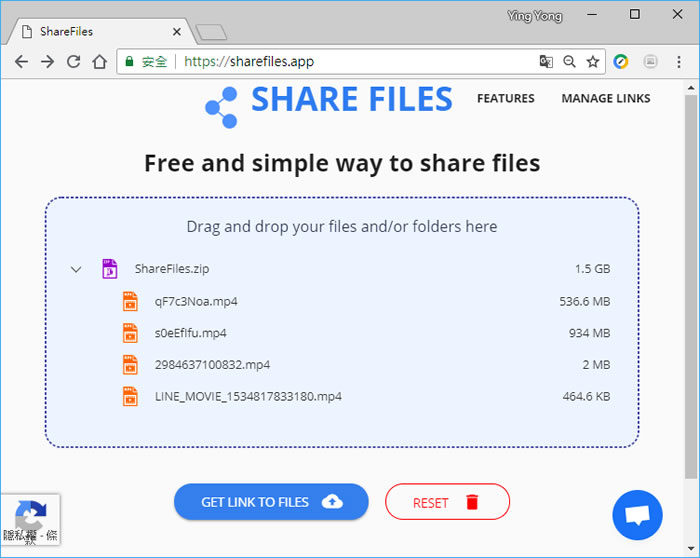
Task: Click the SHARE FILES title link
Action: click(x=352, y=99)
